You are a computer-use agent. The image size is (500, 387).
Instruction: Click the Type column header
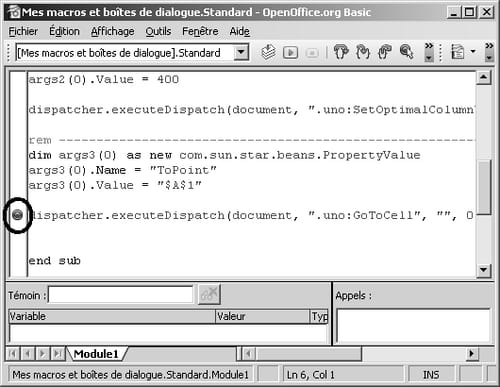[x=319, y=316]
